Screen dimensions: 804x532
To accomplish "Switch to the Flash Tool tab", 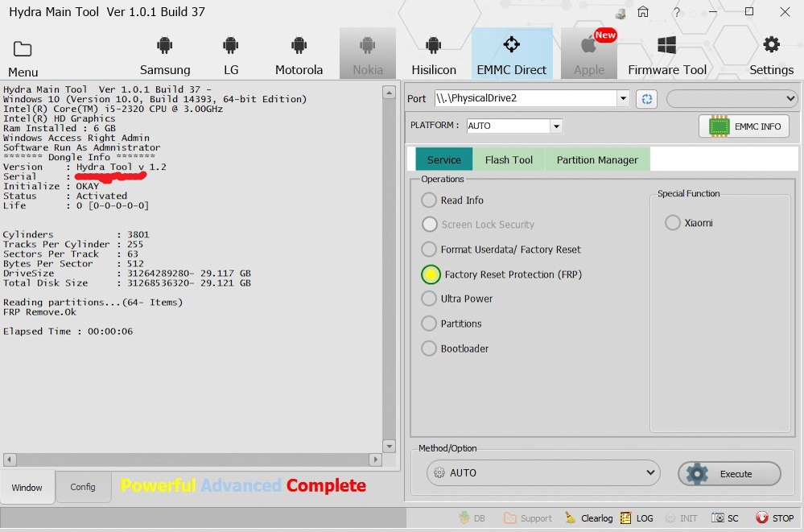I will point(509,159).
